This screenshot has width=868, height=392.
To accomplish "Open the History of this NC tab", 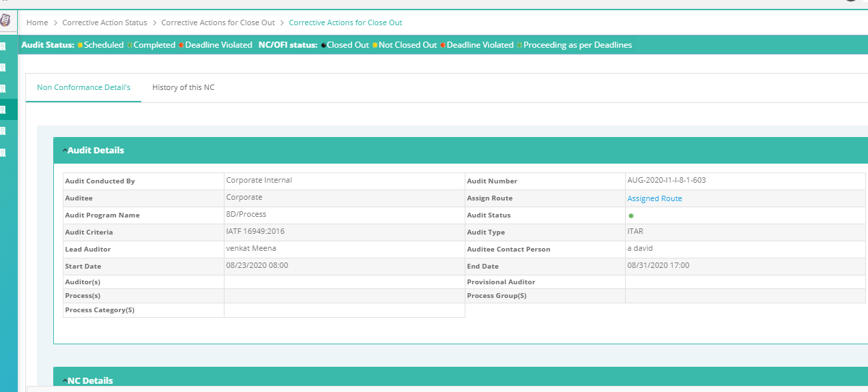I will pos(184,87).
